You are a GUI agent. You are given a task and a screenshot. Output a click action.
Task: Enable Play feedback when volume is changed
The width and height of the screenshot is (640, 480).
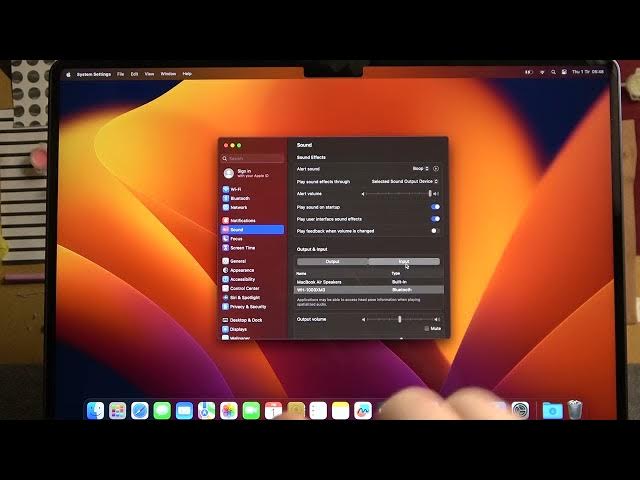pyautogui.click(x=436, y=231)
